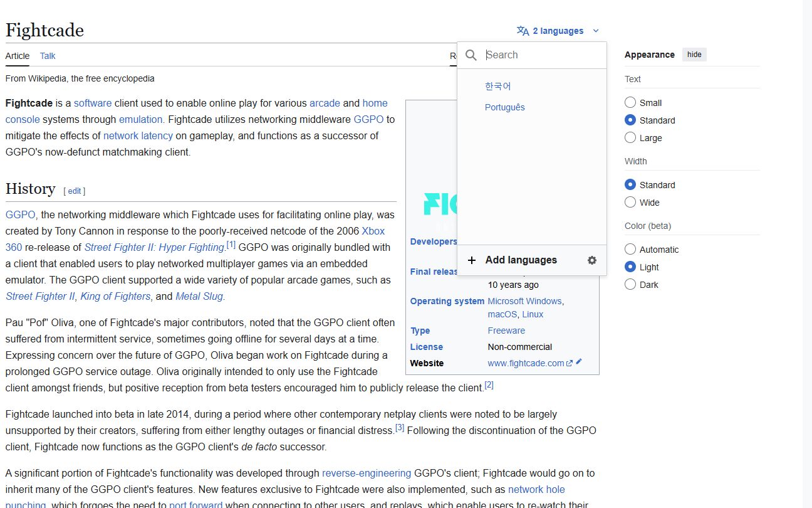Select Large text size

pos(630,137)
